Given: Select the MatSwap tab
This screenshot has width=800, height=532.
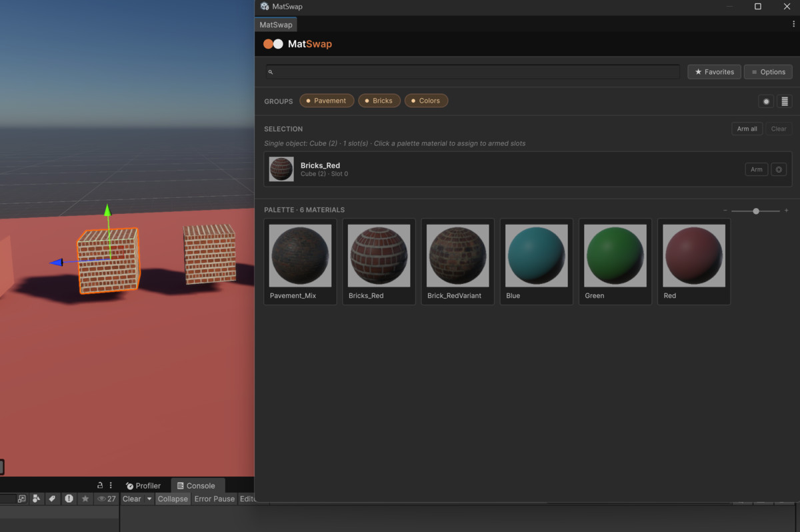Looking at the screenshot, I should pyautogui.click(x=276, y=25).
